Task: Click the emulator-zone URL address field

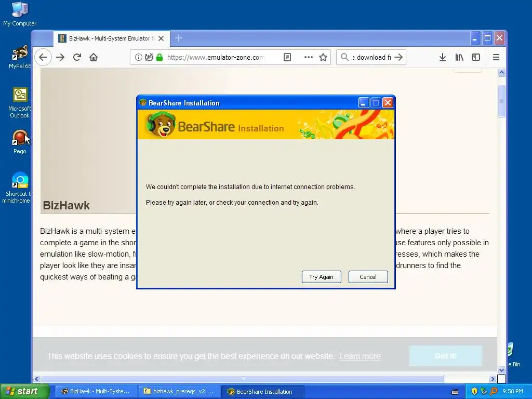Action: tap(216, 57)
